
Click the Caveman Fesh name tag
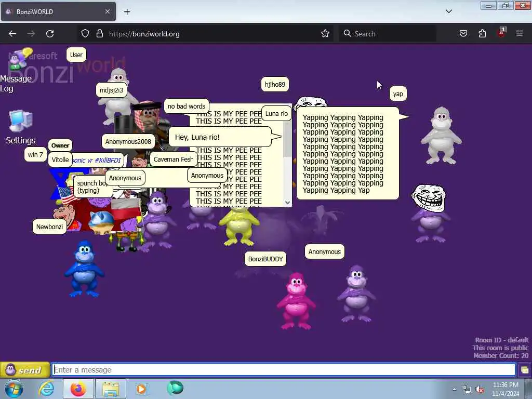tap(174, 159)
